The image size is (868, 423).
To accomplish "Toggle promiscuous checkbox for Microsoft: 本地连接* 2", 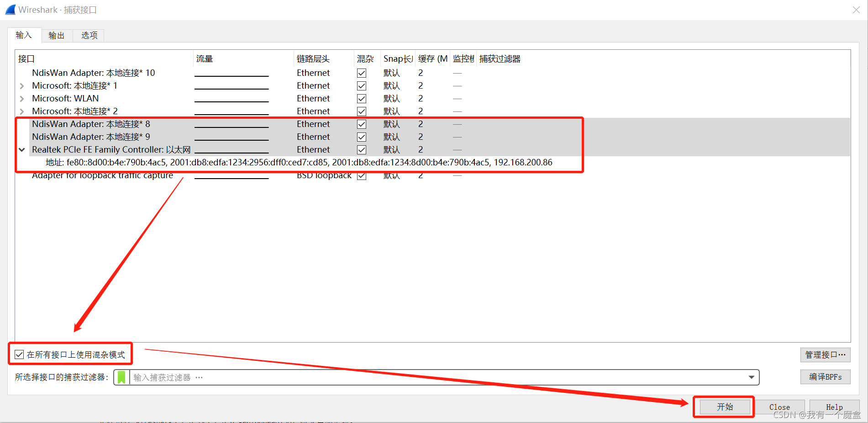I will pyautogui.click(x=362, y=111).
